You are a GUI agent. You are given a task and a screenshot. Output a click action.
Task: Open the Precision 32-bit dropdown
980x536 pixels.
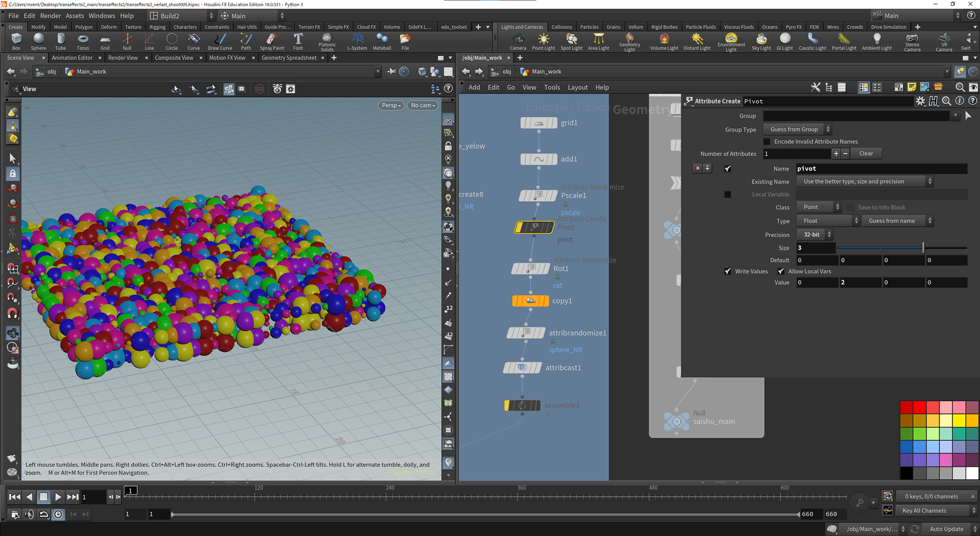click(x=815, y=234)
